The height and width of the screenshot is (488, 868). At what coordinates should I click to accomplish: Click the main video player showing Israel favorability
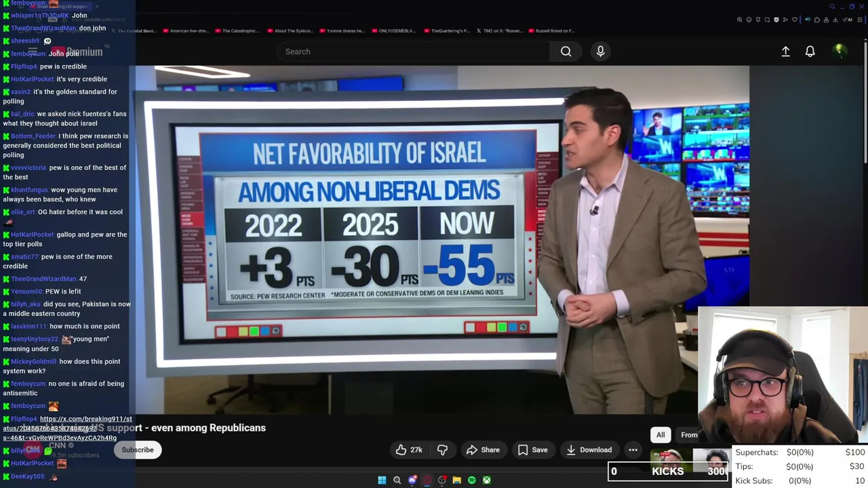tap(442, 240)
